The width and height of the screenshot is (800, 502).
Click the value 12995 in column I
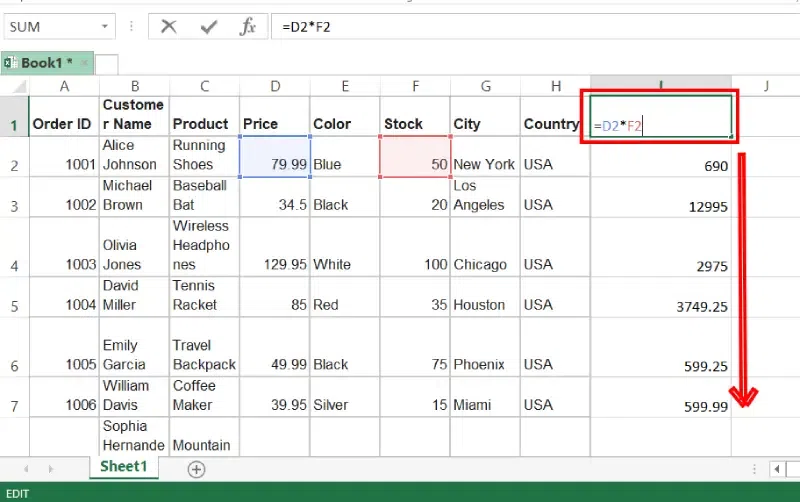click(708, 207)
